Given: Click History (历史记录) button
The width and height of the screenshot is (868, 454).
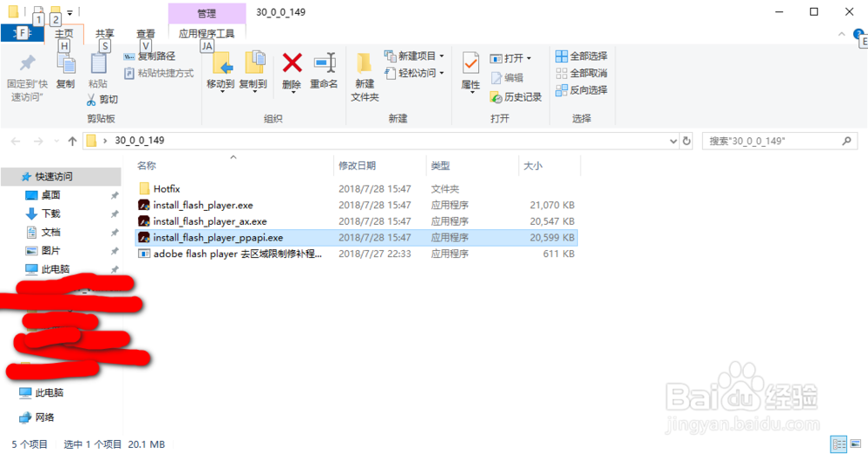Looking at the screenshot, I should tap(516, 97).
